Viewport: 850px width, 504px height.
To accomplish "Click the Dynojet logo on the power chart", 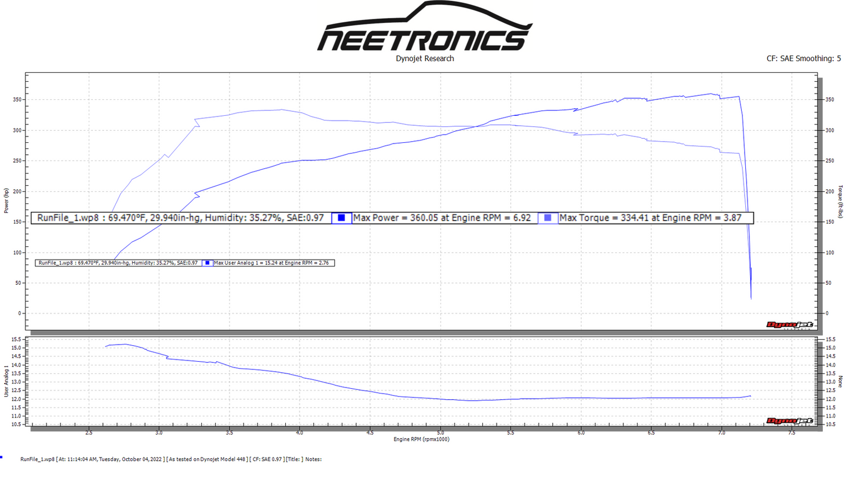I will click(789, 325).
